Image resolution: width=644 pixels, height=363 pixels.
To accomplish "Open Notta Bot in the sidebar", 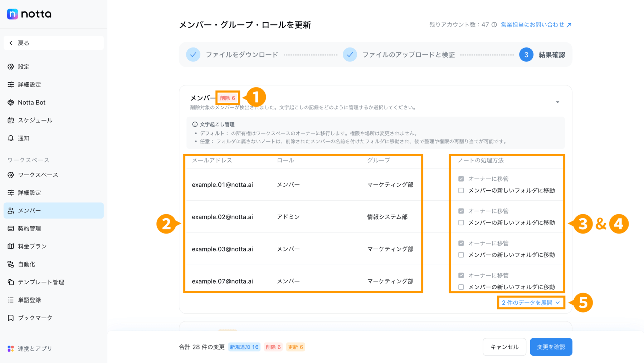I will point(54,102).
